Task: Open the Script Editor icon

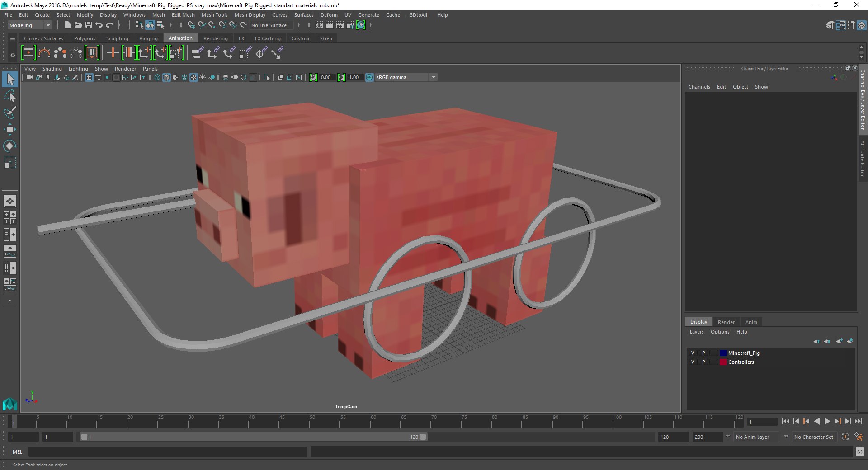Action: point(859,451)
